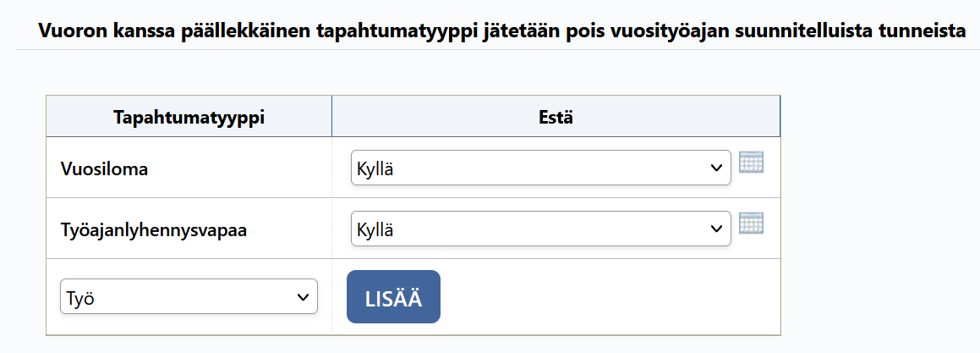The height and width of the screenshot is (353, 980).
Task: Click the chevron arrow of Vuosiloma dropdown
Action: pyautogui.click(x=716, y=168)
